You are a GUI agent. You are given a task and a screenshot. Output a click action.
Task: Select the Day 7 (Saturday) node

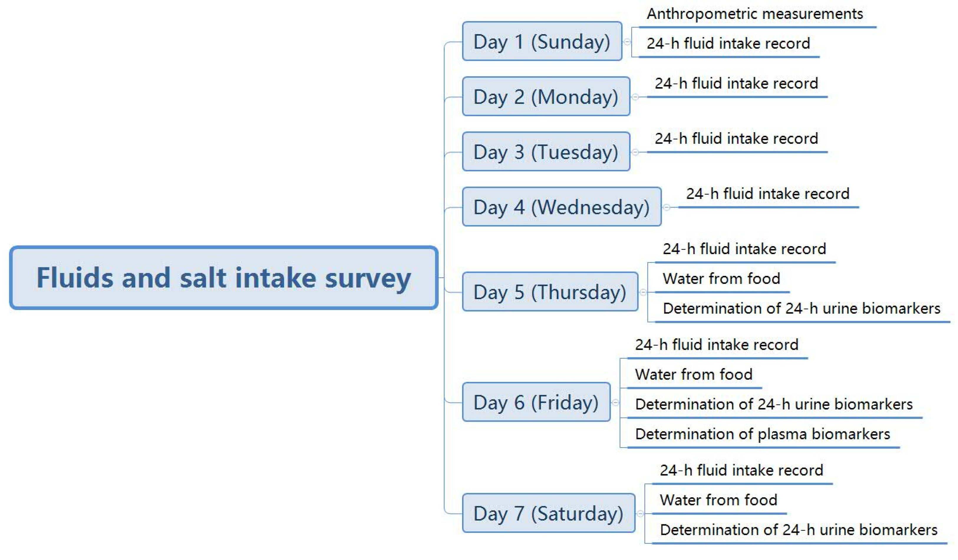point(548,513)
